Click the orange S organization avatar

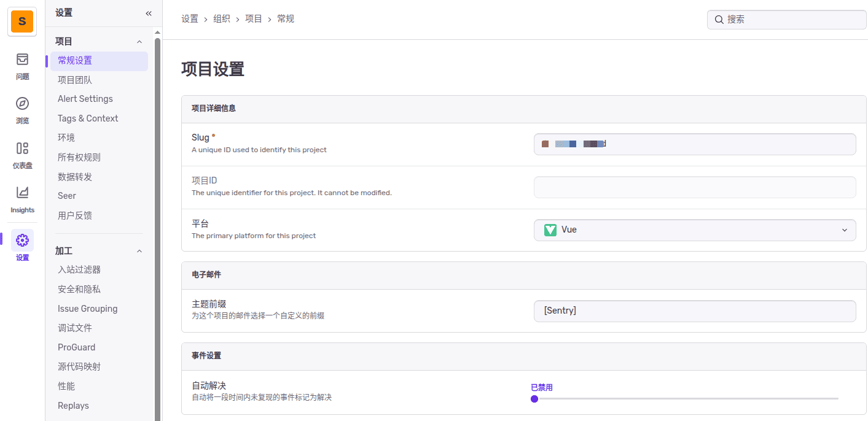(22, 21)
